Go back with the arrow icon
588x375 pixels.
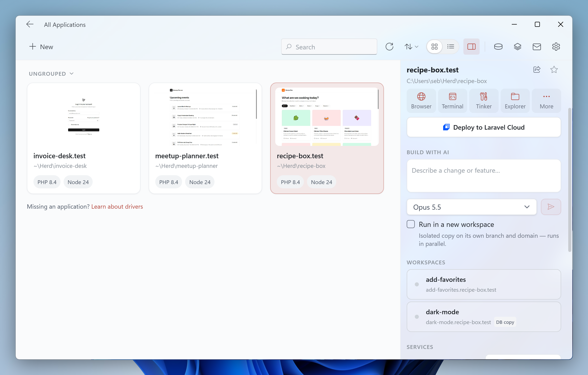pyautogui.click(x=30, y=24)
